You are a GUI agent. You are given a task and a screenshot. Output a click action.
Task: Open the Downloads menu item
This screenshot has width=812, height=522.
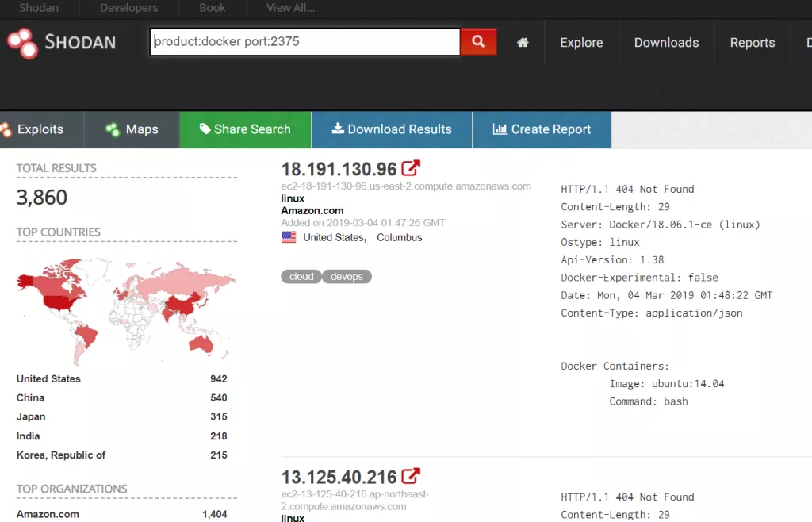tap(666, 43)
